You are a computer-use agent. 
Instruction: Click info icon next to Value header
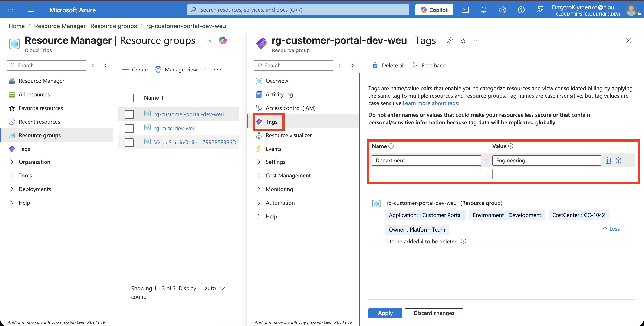click(511, 146)
